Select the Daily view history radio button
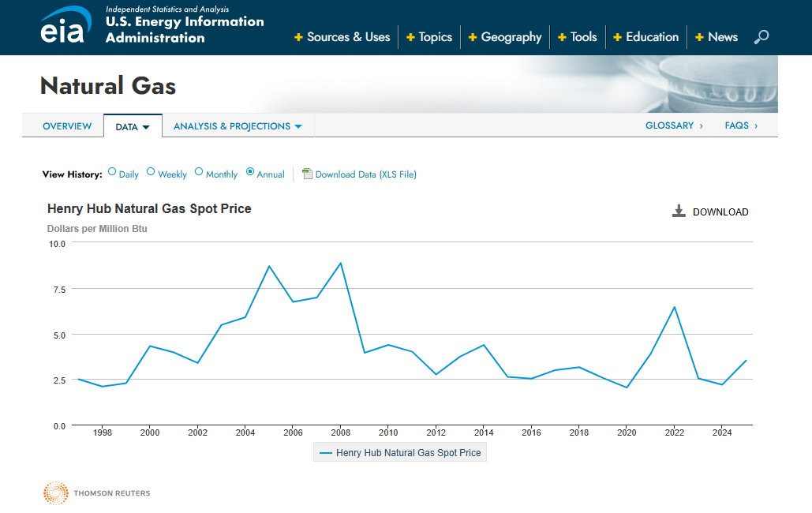This screenshot has width=812, height=513. (112, 171)
